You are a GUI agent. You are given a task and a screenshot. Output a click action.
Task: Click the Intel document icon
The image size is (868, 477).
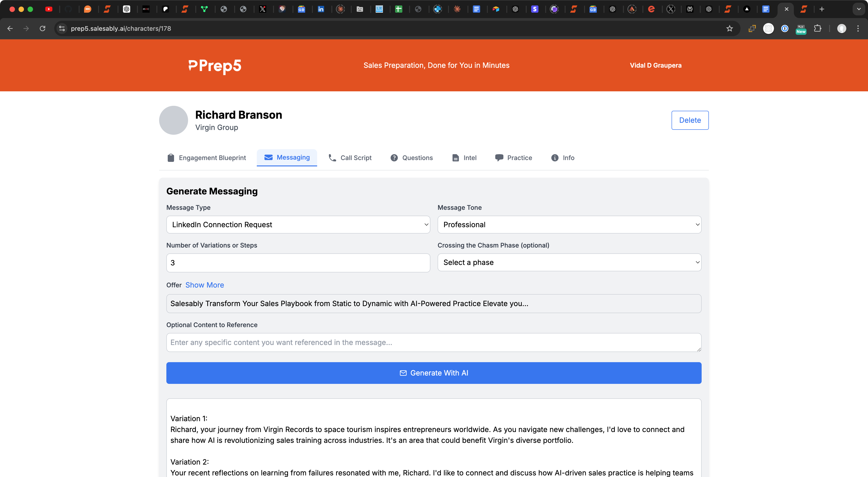pos(455,158)
